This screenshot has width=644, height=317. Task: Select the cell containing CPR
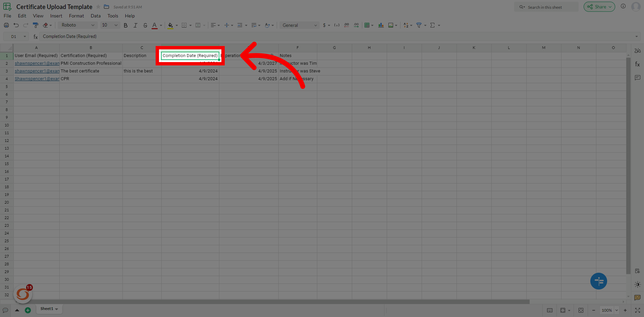(x=91, y=79)
